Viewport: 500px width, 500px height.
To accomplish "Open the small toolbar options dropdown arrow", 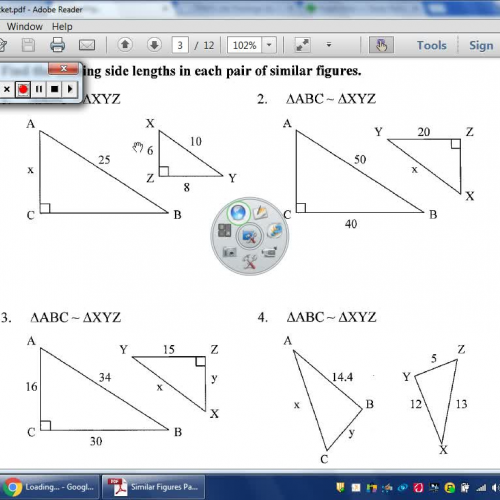I will 329,45.
